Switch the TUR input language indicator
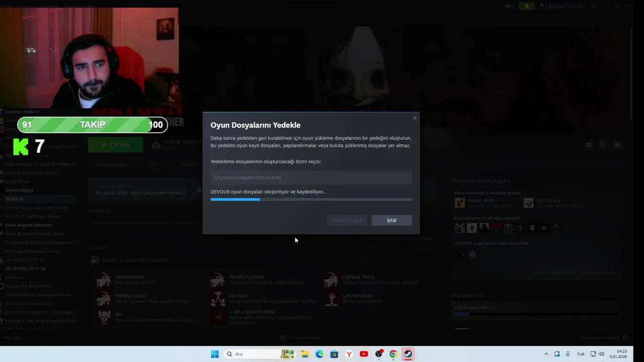 point(581,354)
